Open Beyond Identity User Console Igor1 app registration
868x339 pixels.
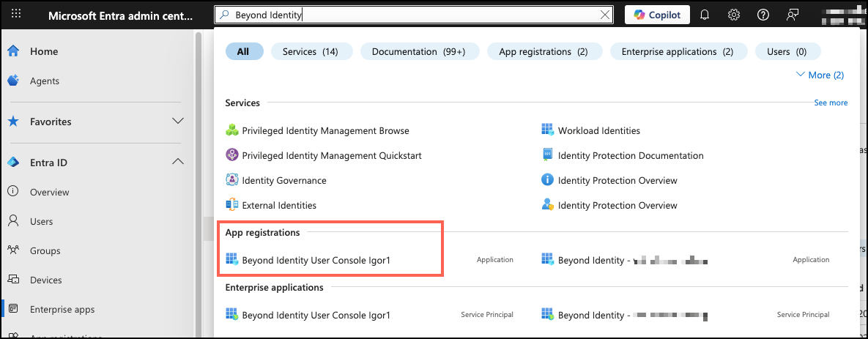click(316, 259)
